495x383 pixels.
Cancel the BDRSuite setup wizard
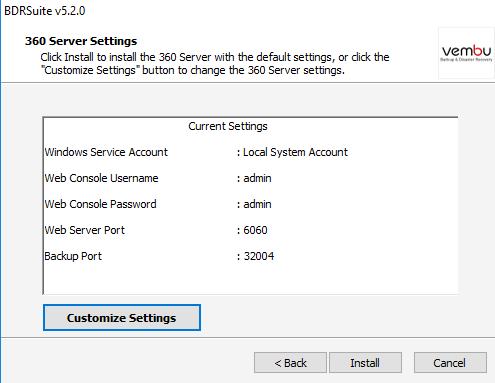point(450,363)
